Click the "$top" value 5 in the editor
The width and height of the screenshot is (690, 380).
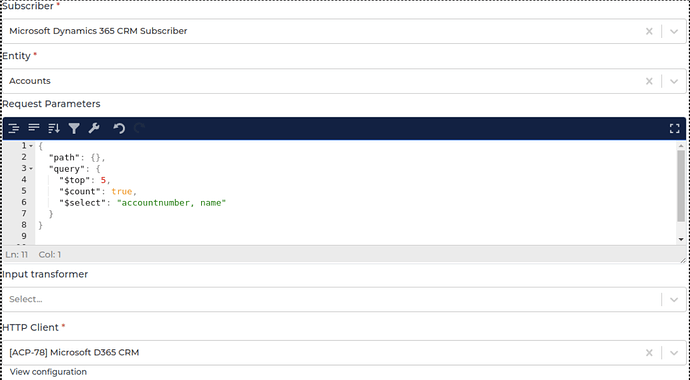coord(103,180)
